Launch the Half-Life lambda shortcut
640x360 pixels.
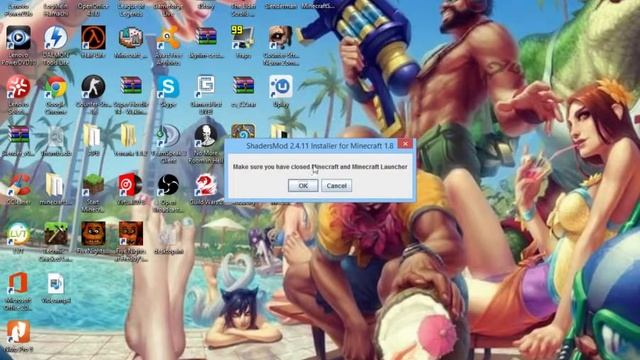(93, 38)
